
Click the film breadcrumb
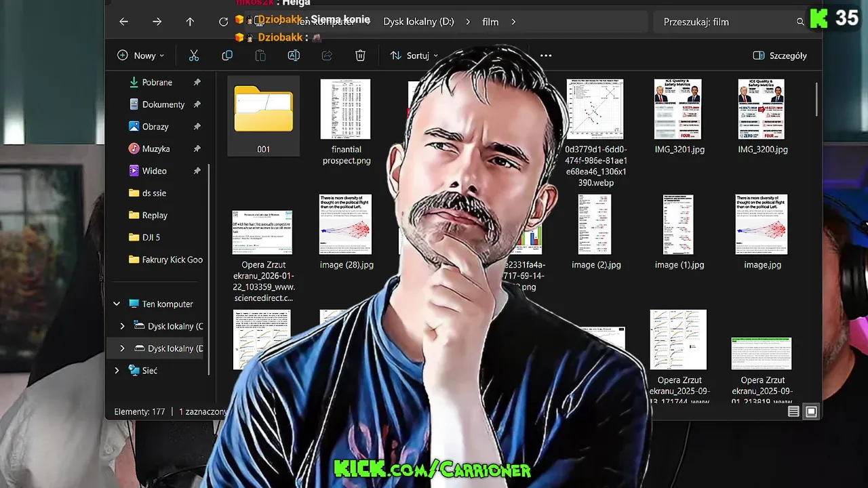490,22
